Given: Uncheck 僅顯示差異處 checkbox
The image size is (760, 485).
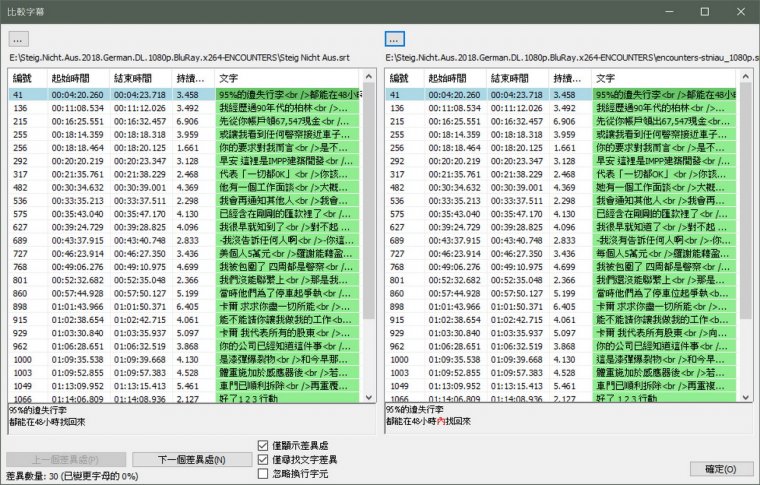Looking at the screenshot, I should pyautogui.click(x=263, y=445).
